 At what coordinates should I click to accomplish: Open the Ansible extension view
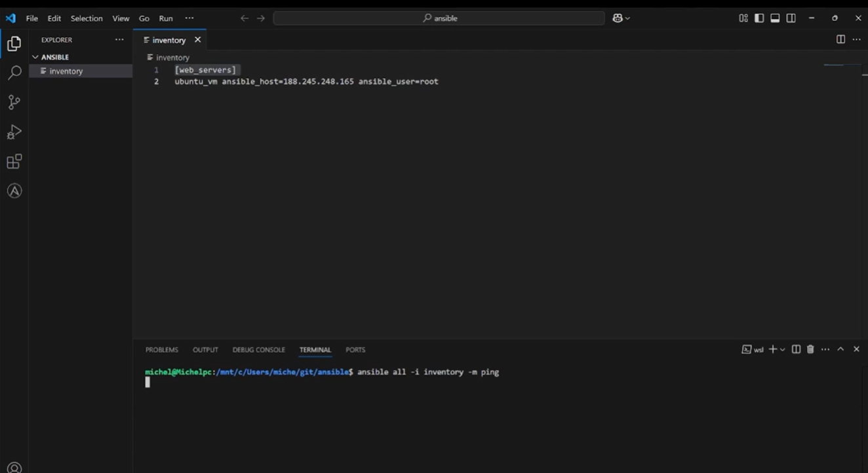[x=14, y=191]
